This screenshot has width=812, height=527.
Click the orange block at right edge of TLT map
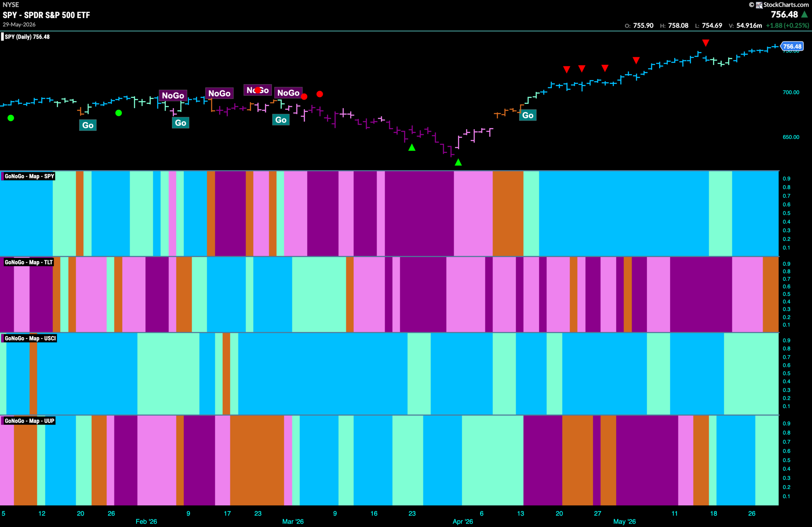pyautogui.click(x=771, y=294)
